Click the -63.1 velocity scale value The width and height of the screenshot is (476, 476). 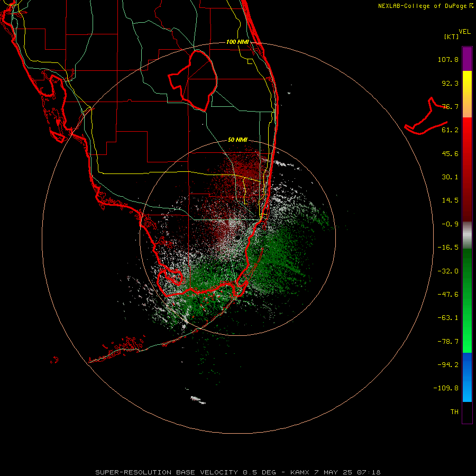click(x=448, y=318)
